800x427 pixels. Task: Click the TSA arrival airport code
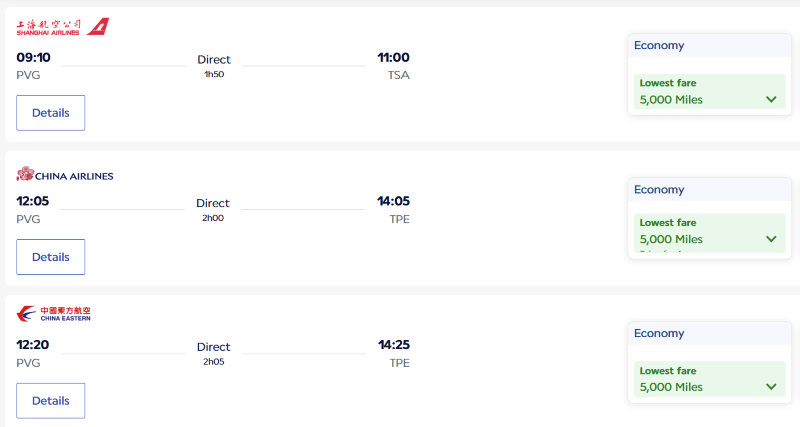point(398,75)
